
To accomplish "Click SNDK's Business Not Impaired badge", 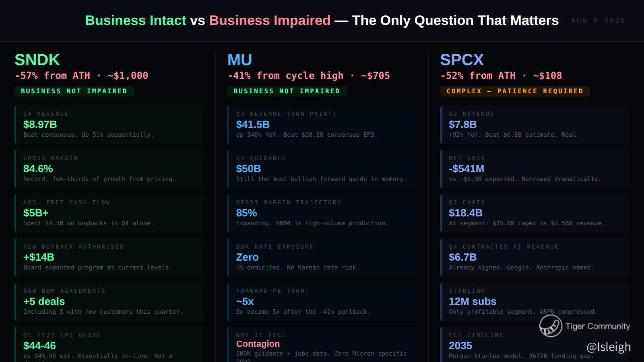I will click(74, 91).
